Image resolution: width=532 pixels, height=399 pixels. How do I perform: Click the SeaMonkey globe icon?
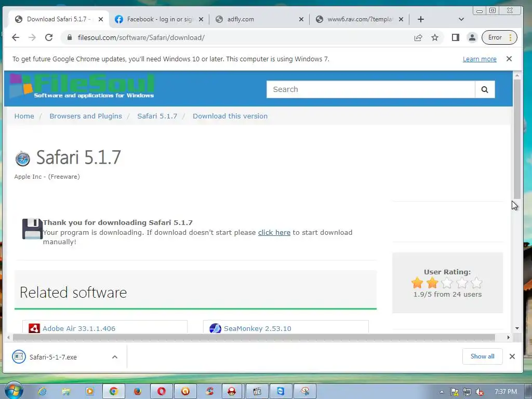point(215,328)
